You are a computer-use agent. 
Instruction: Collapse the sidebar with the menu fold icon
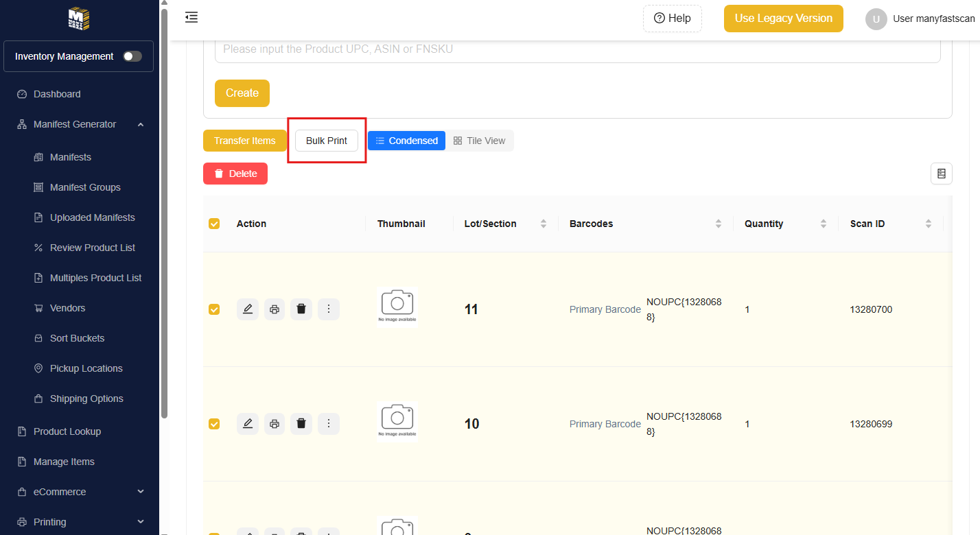pos(191,18)
